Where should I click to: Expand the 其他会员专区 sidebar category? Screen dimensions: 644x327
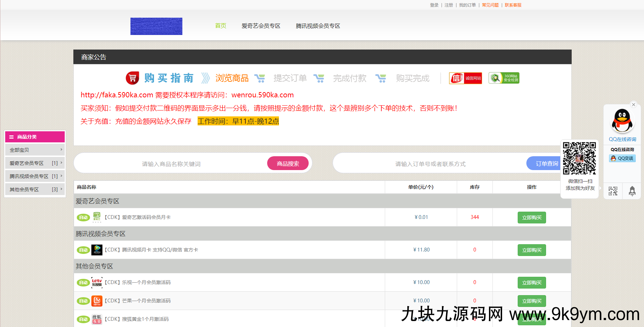point(35,189)
